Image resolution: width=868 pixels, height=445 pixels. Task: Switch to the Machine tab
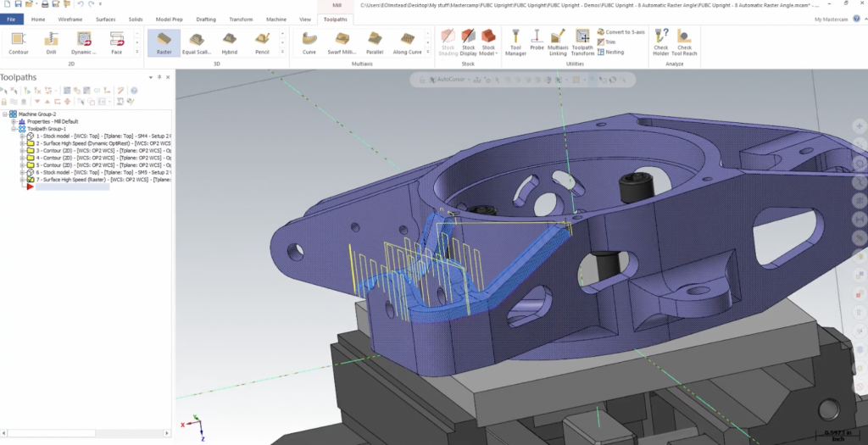tap(276, 19)
